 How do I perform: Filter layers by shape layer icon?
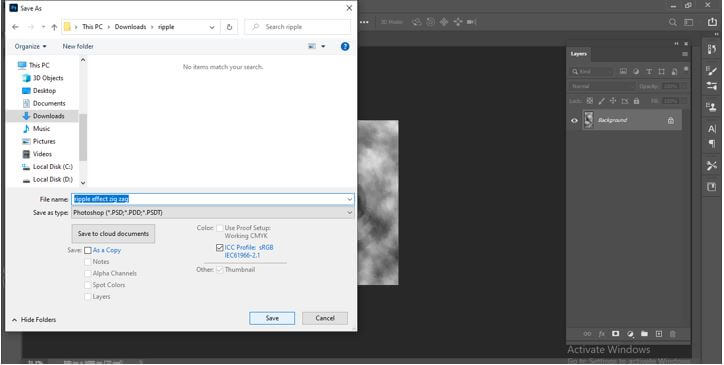point(662,72)
